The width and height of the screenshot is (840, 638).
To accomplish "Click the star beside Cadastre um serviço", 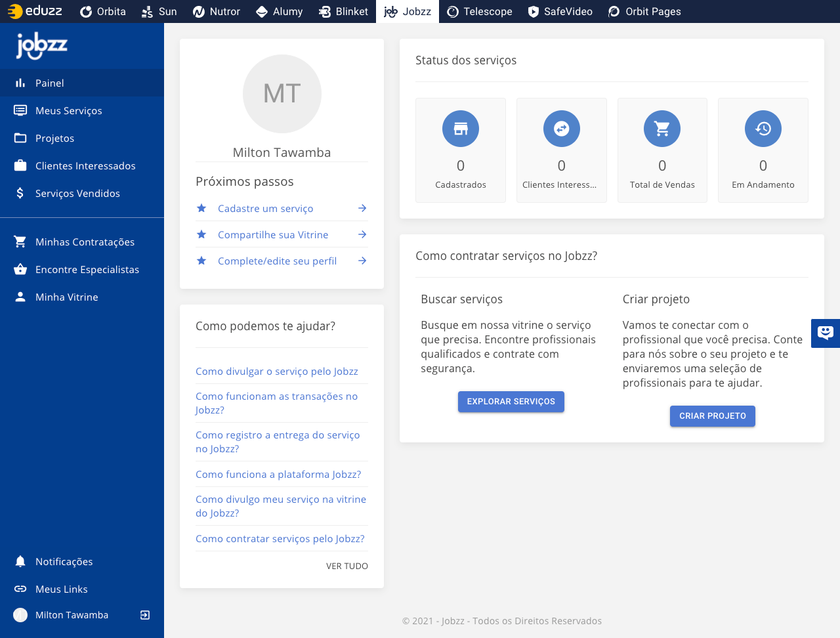I will tap(201, 208).
